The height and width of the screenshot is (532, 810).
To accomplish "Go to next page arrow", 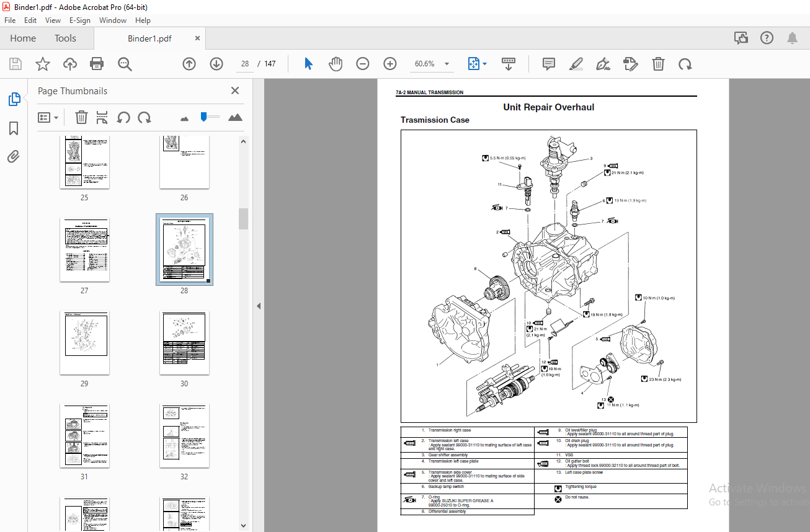I will (216, 64).
